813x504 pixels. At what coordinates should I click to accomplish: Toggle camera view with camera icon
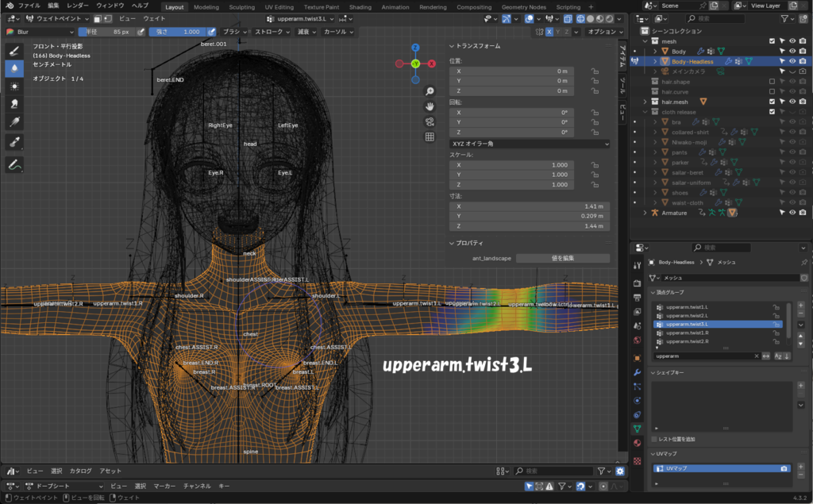(x=430, y=121)
